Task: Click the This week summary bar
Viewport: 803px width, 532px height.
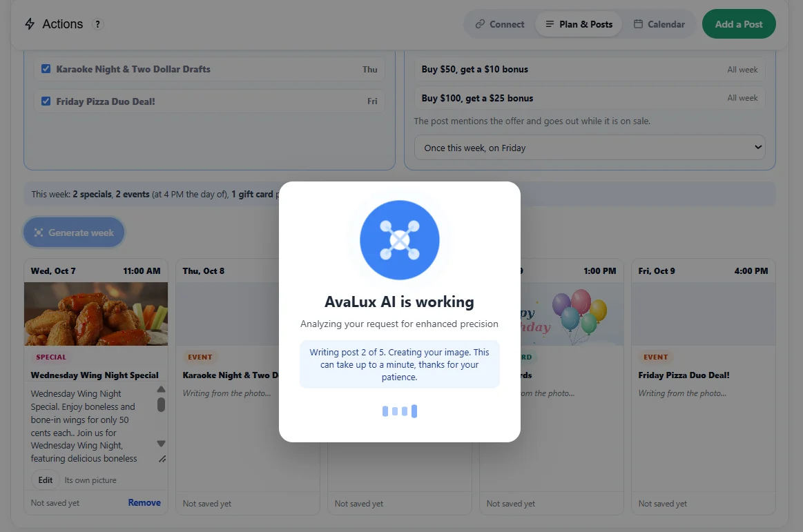Action: (400, 194)
